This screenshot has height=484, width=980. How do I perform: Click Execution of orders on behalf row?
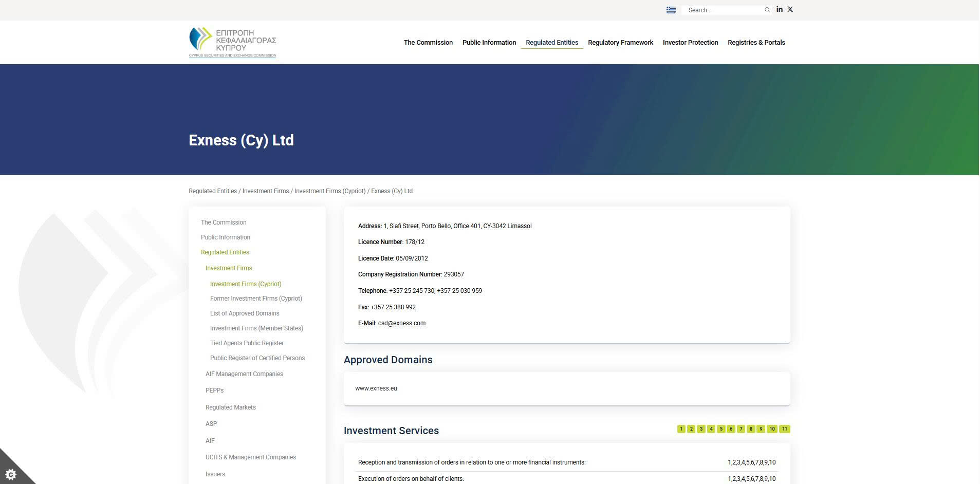click(567, 479)
